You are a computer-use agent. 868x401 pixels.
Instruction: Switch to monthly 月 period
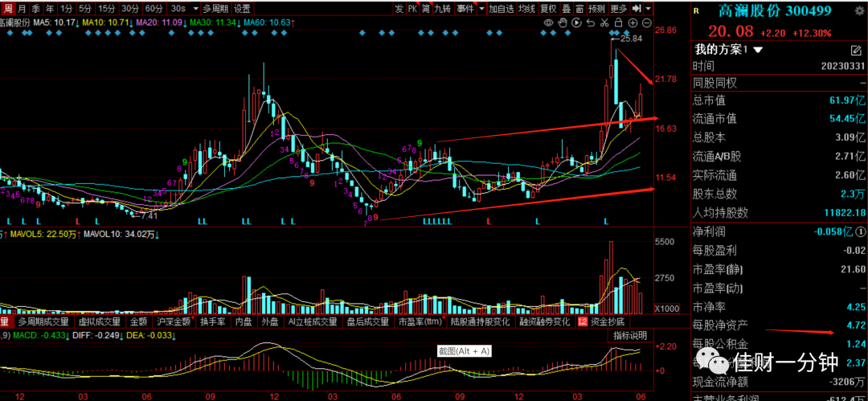21,8
